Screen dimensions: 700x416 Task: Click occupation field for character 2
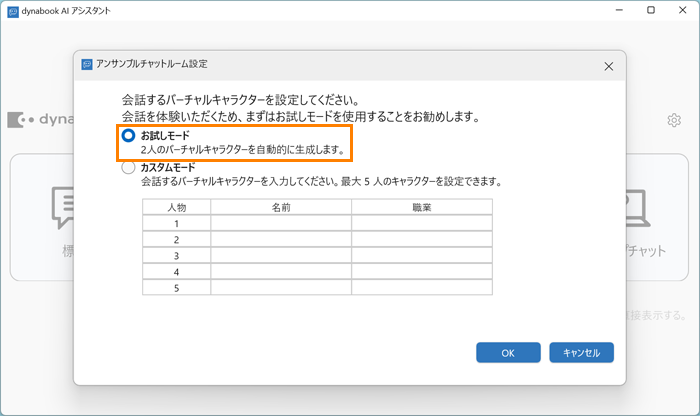point(422,239)
